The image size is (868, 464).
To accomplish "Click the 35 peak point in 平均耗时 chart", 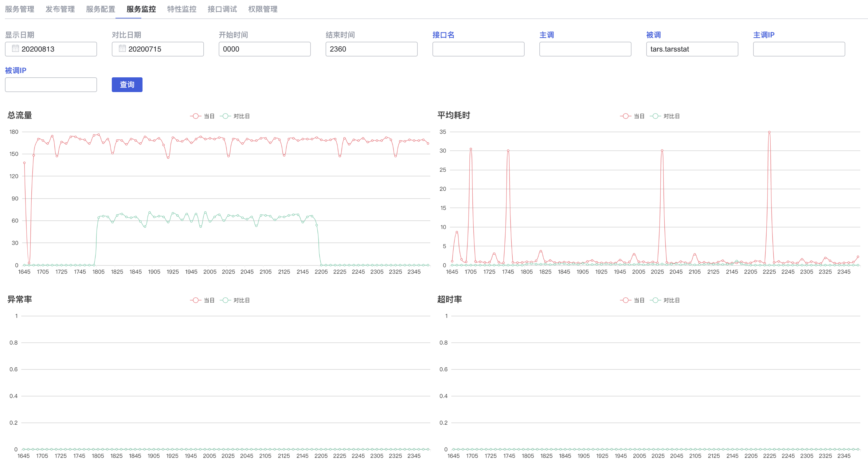I will coord(769,132).
